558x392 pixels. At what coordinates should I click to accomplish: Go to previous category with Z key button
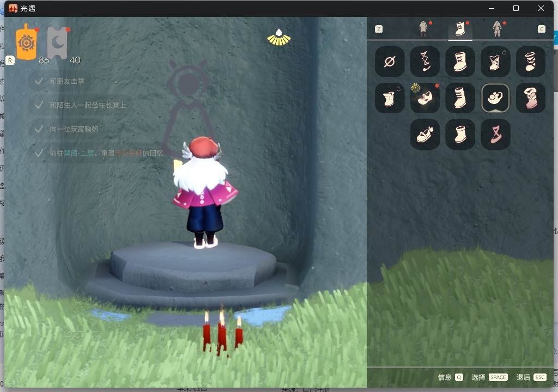click(379, 29)
